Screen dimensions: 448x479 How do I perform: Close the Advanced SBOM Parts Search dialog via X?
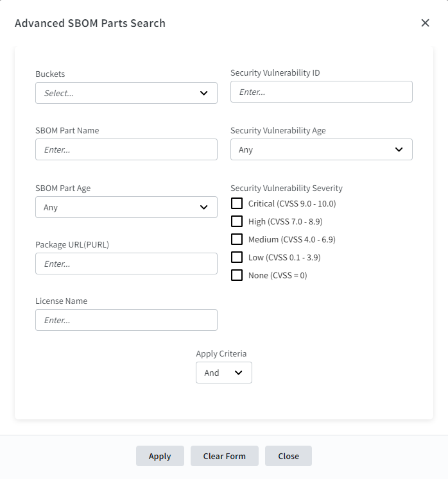click(x=425, y=23)
